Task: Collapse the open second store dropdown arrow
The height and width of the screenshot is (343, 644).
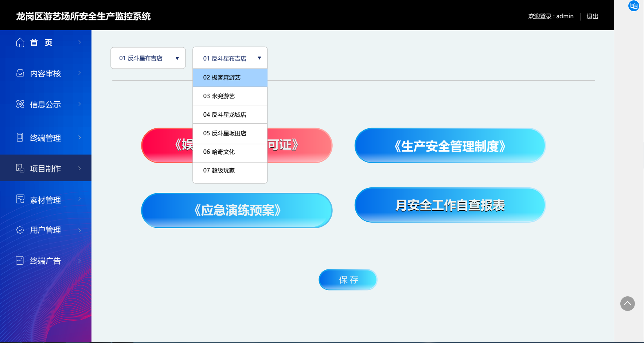Action: pos(259,58)
